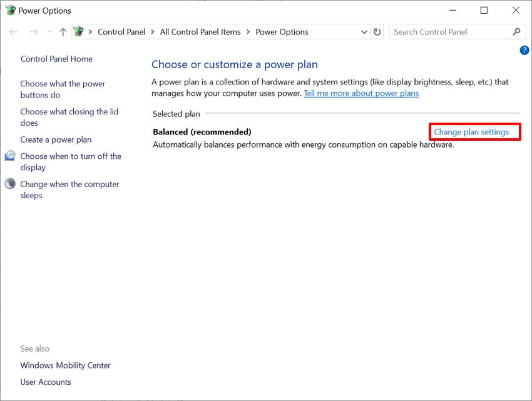Click the clock icon beside turn off display
This screenshot has height=401, width=532.
[9, 156]
